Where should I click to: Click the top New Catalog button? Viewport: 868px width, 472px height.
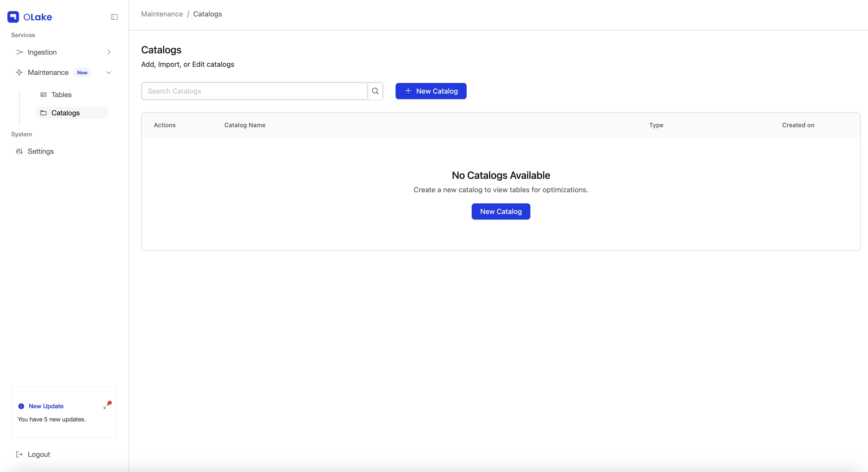(431, 91)
